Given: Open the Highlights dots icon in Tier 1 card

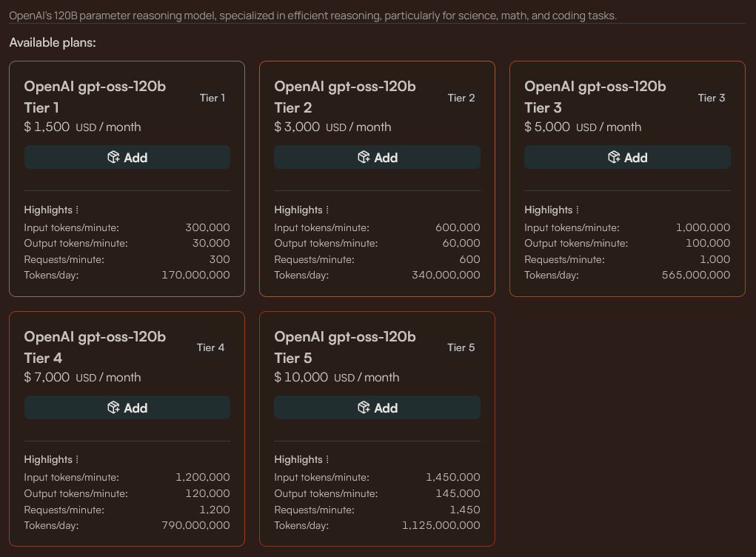Looking at the screenshot, I should click(x=77, y=210).
